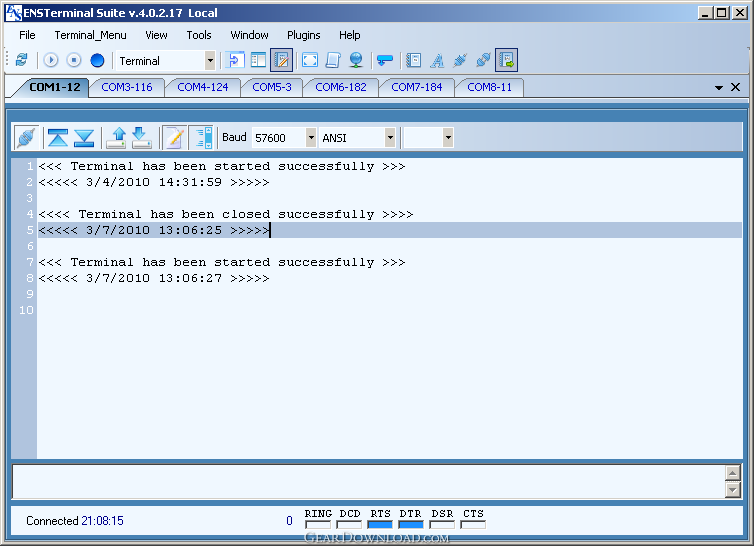Click the connected plug icon in main toolbar
754x546 pixels.
click(x=483, y=60)
